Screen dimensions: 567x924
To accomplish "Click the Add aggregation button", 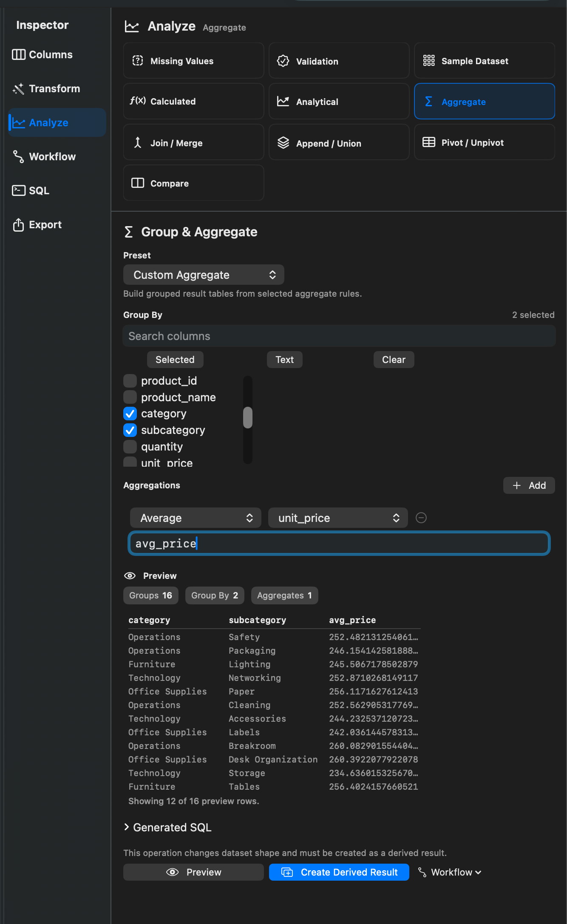I will 529,485.
